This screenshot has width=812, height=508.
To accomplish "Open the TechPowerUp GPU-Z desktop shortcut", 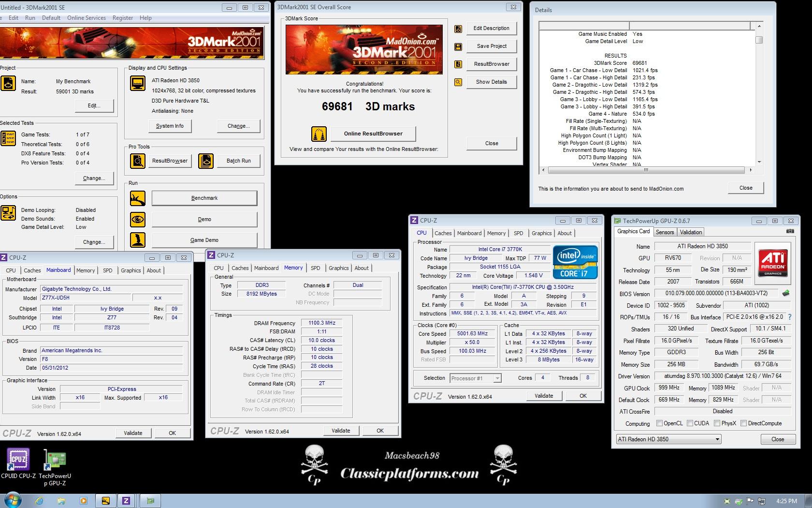I will (55, 467).
